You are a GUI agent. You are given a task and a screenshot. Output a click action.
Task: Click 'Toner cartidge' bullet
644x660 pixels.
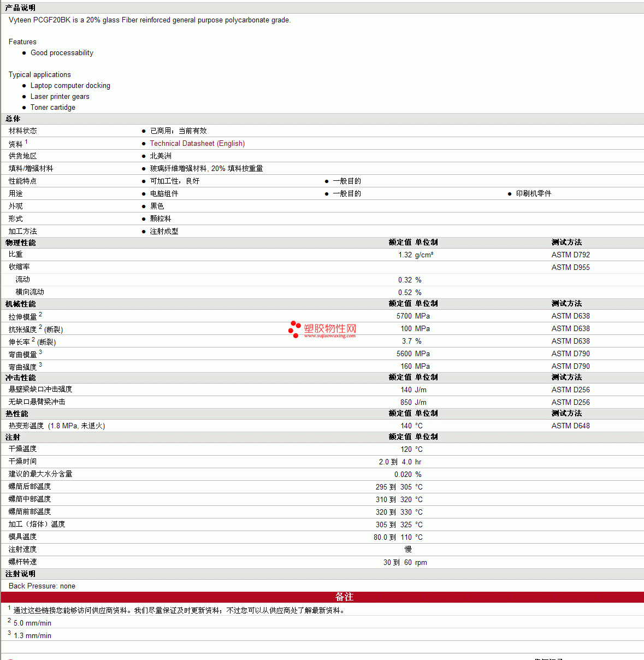(53, 107)
